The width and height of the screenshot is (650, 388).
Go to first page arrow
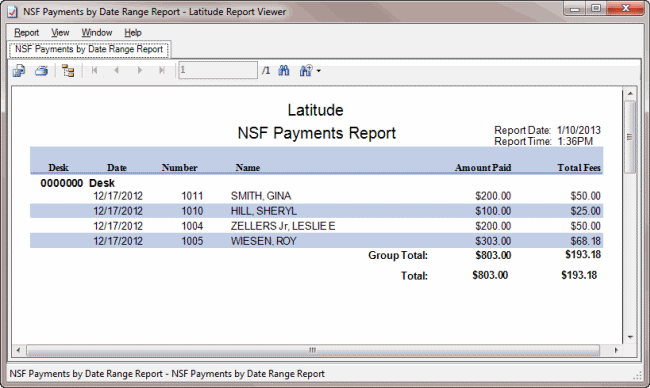click(x=95, y=70)
